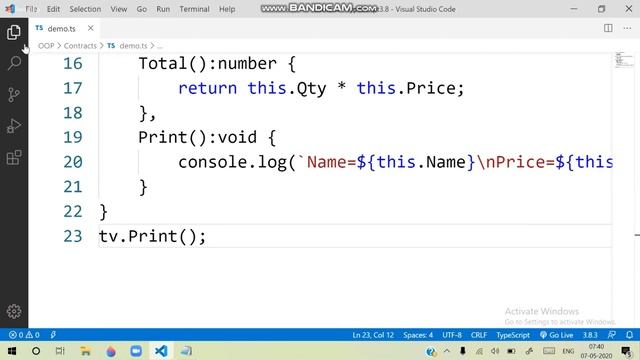Viewport: 640px width, 360px height.
Task: Show errors and warnings in status bar
Action: (x=24, y=335)
